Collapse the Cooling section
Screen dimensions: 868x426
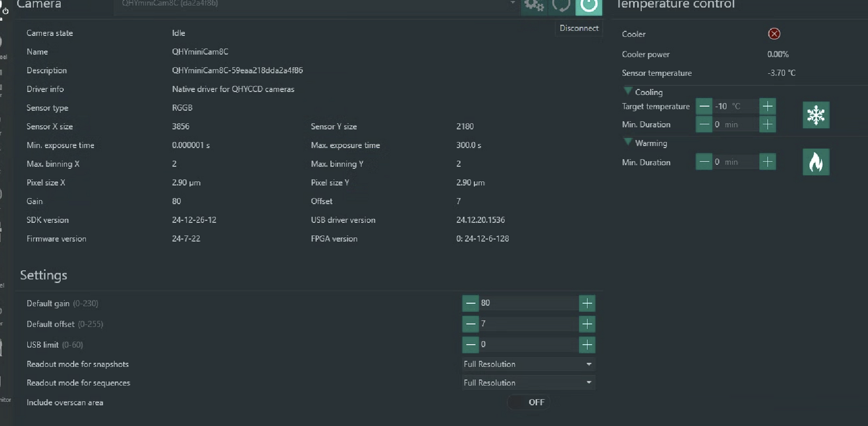coord(628,91)
